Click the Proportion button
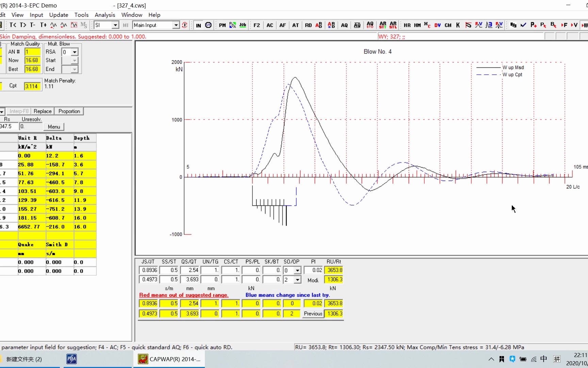This screenshot has width=588, height=368. [x=69, y=111]
